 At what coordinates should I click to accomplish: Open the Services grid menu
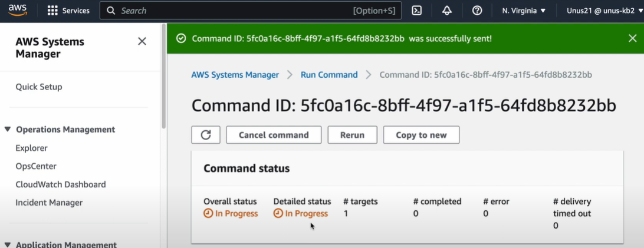tap(52, 11)
